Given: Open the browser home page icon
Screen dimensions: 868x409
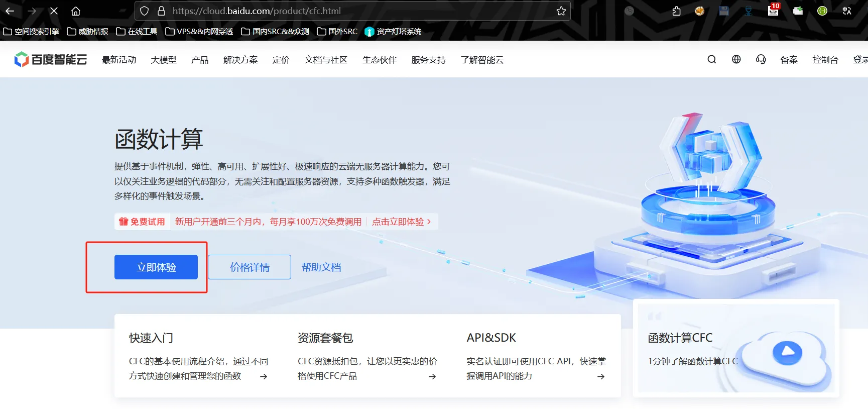Looking at the screenshot, I should click(76, 11).
